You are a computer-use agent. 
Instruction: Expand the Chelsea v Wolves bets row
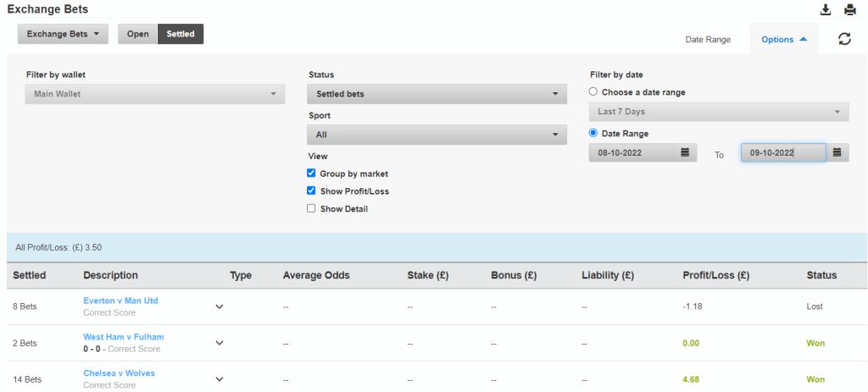[220, 378]
